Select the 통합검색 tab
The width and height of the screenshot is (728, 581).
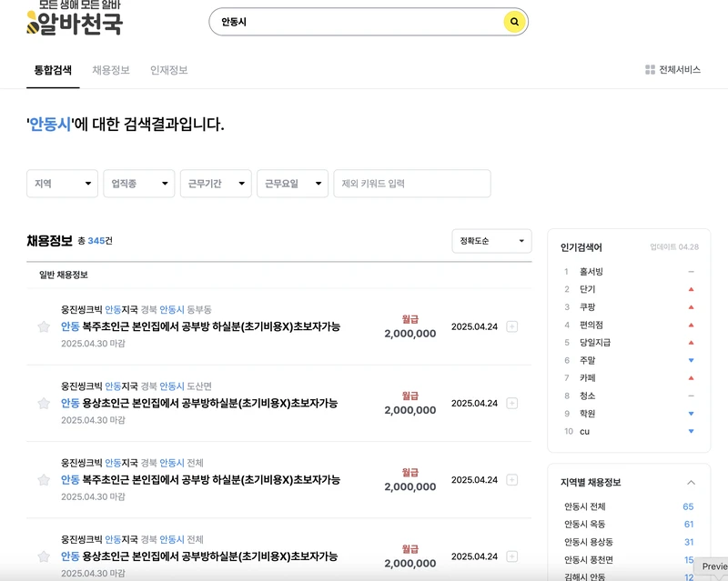[x=49, y=68]
